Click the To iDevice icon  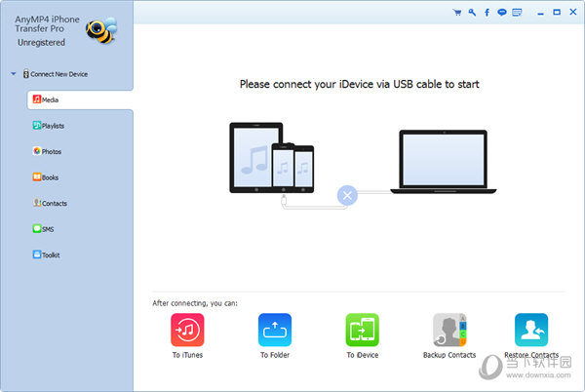coord(363,330)
